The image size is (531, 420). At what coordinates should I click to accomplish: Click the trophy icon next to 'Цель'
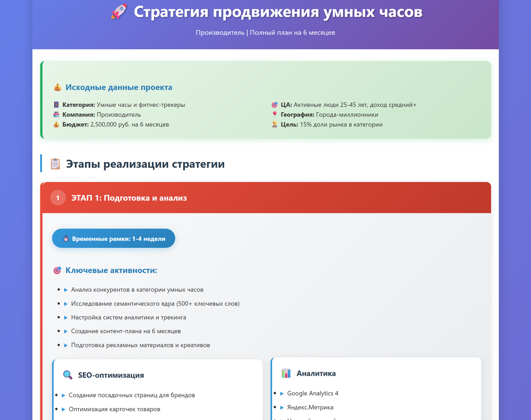pyautogui.click(x=274, y=124)
